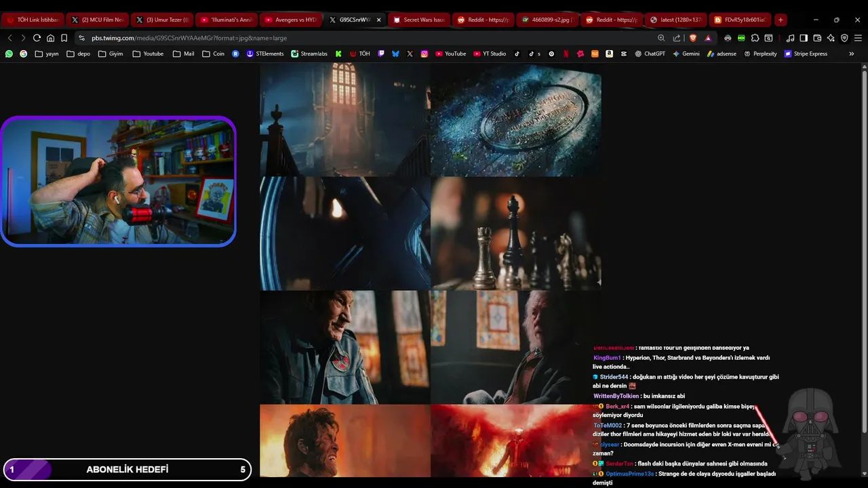
Task: Share this page using the share icon
Action: pyautogui.click(x=677, y=38)
